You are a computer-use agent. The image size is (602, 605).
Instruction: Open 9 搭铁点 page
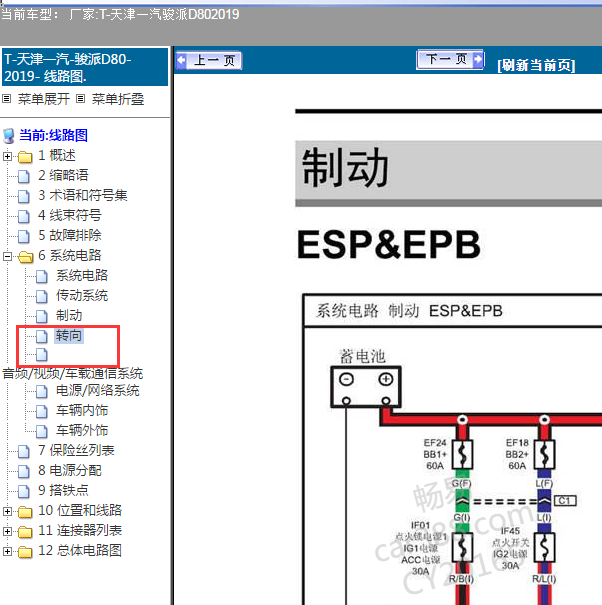coord(63,490)
